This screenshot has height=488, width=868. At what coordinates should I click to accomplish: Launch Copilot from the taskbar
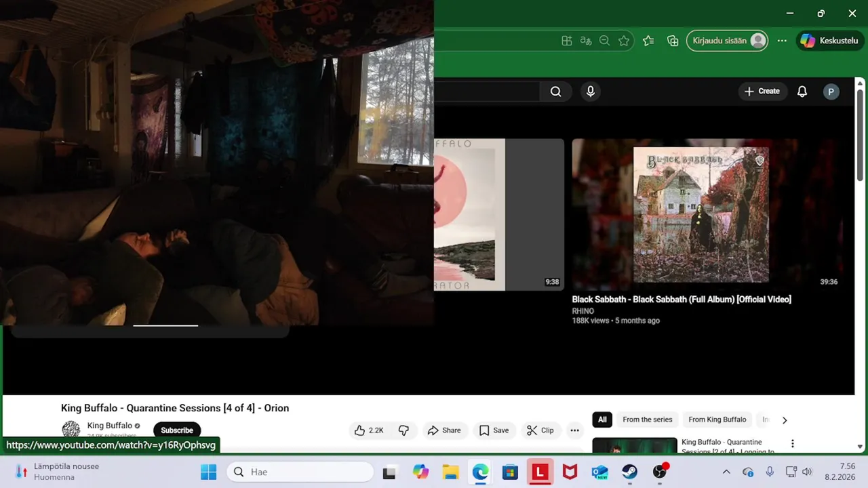click(x=420, y=472)
